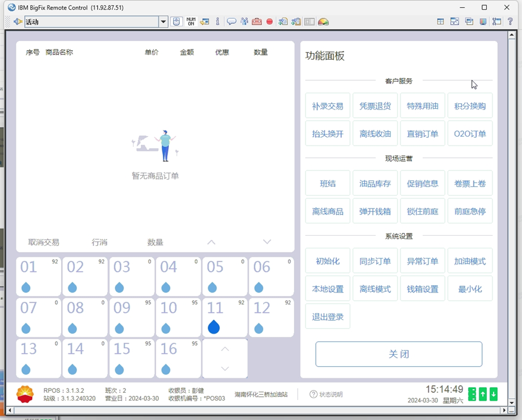Click the up chevron below pump grid

(x=225, y=349)
